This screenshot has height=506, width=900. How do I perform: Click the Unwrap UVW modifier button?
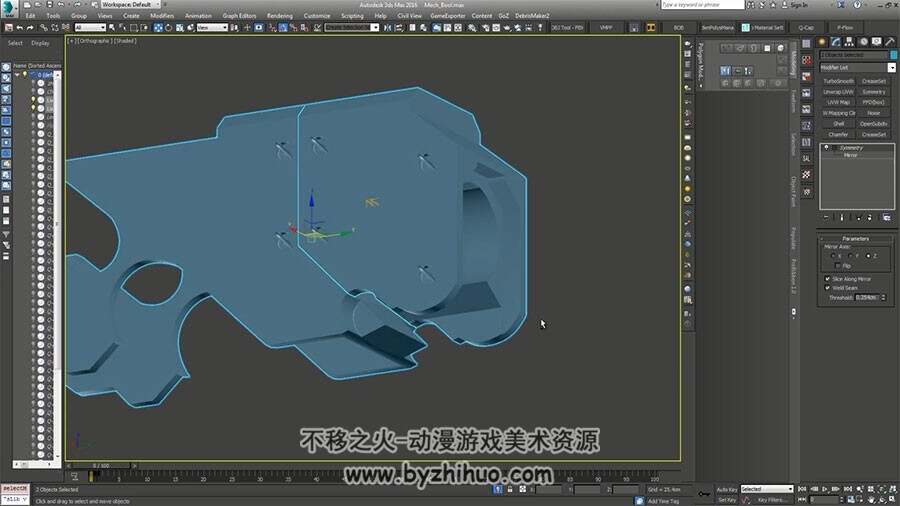tap(838, 92)
